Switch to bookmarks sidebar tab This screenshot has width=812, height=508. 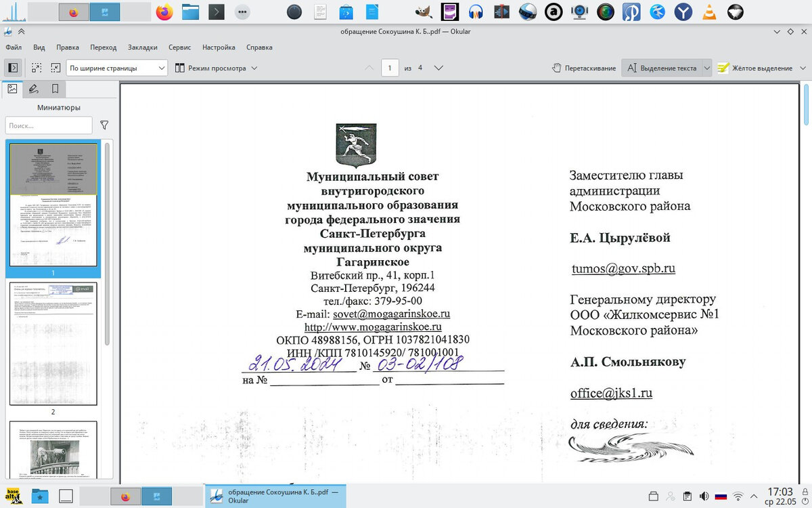pyautogui.click(x=55, y=89)
